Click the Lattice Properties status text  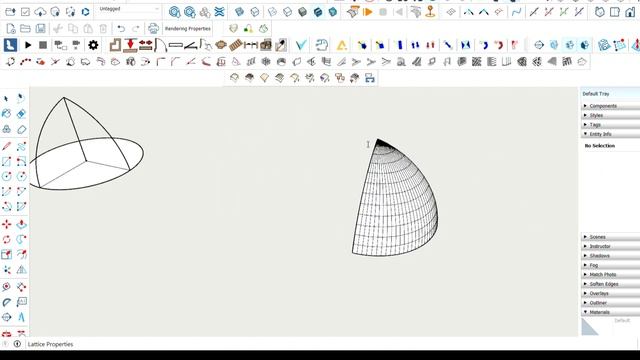click(51, 344)
